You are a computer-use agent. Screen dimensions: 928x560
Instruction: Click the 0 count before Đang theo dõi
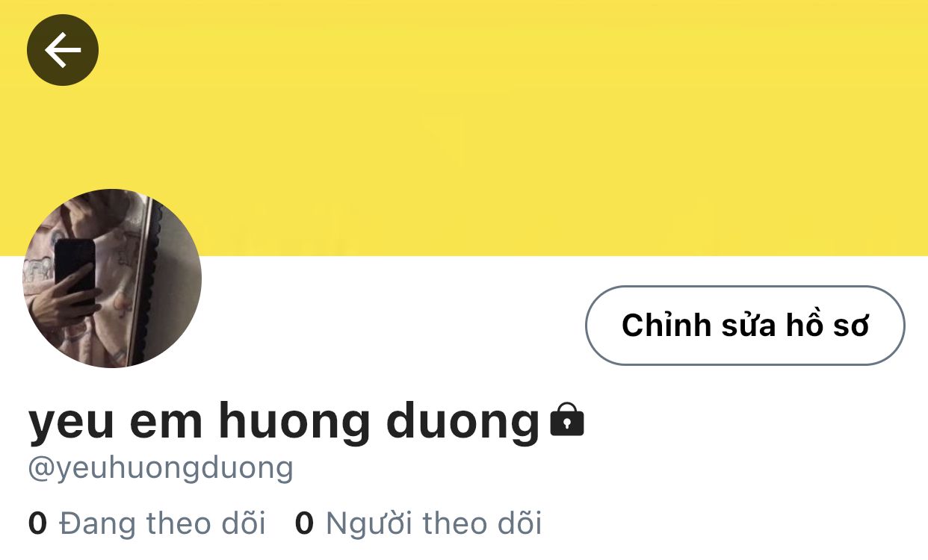pyautogui.click(x=37, y=523)
